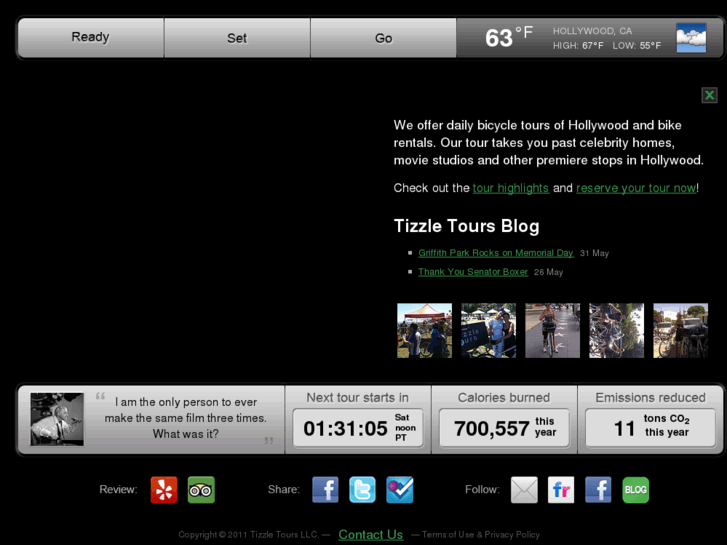Follow on Flickr 'fr' icon
Viewport: 727px width, 545px height.
561,490
